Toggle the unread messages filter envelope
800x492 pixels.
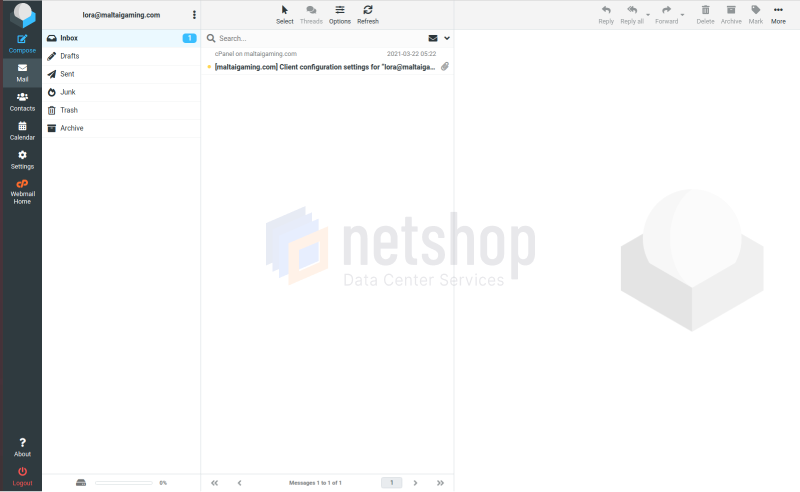[433, 38]
